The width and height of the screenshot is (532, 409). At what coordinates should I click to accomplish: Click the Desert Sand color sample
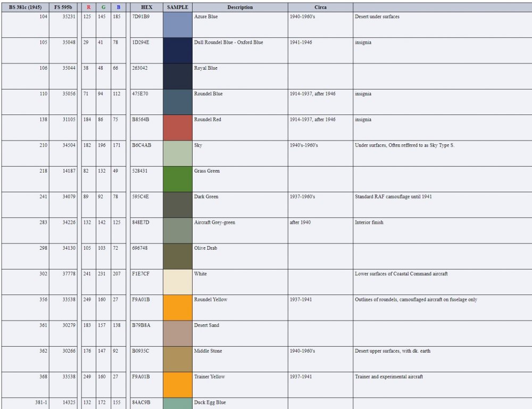[x=177, y=333]
